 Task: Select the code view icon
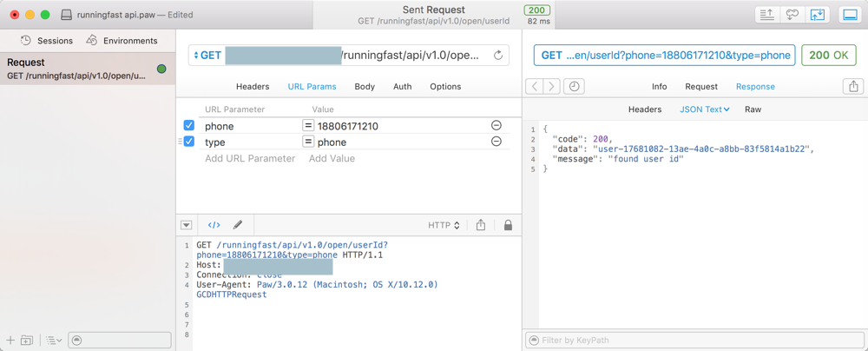click(x=214, y=225)
